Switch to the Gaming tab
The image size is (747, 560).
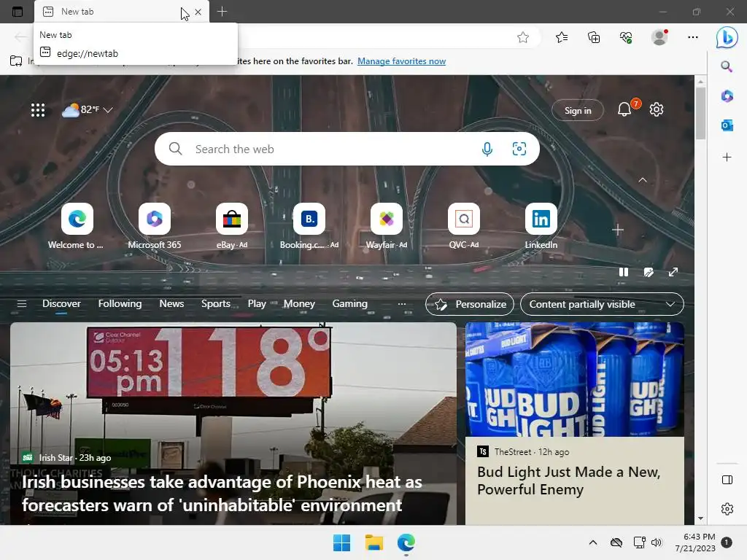(349, 304)
